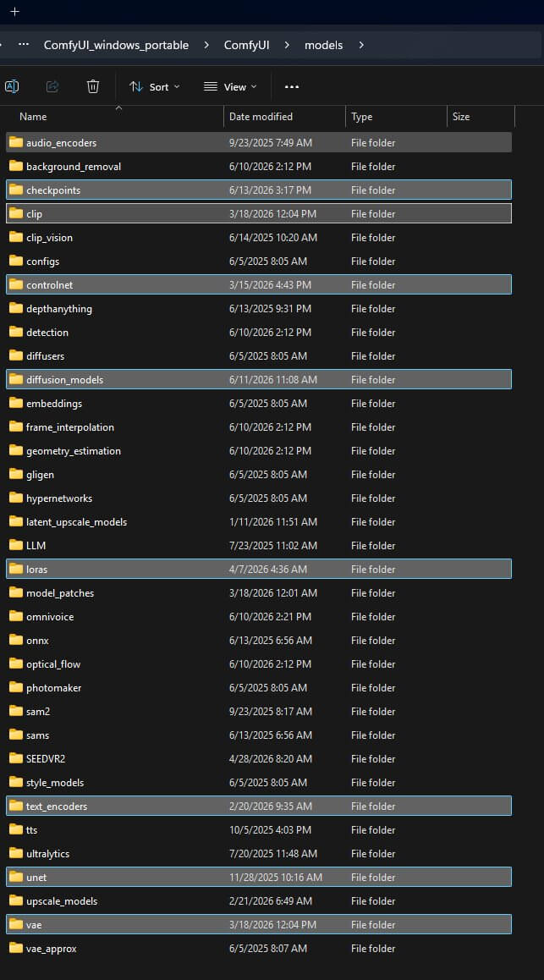Click the vae folder icon
The height and width of the screenshot is (980, 544).
click(x=16, y=925)
